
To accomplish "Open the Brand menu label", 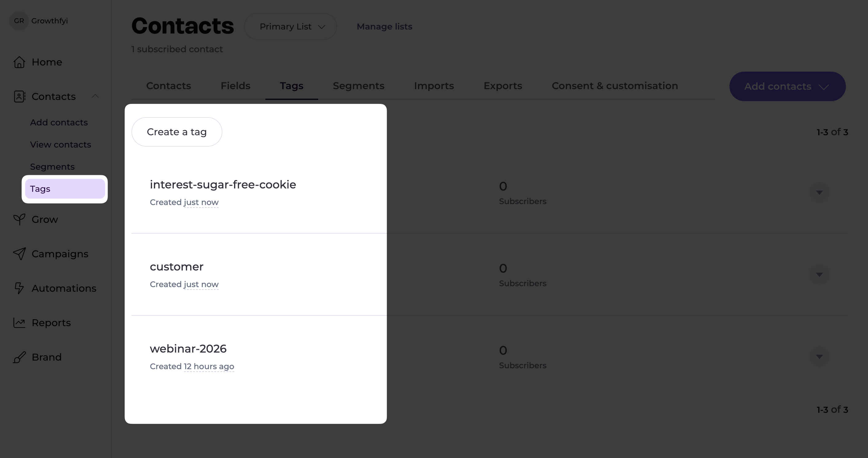I will tap(46, 357).
